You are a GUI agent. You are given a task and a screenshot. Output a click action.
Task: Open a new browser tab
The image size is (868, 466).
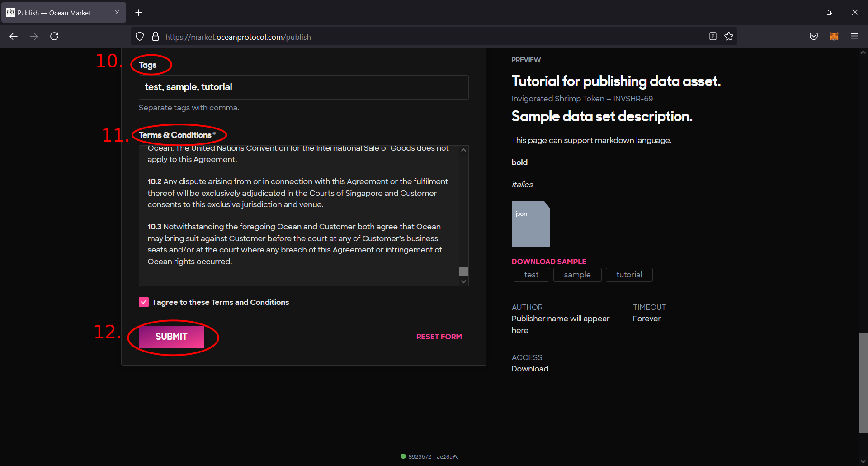139,13
